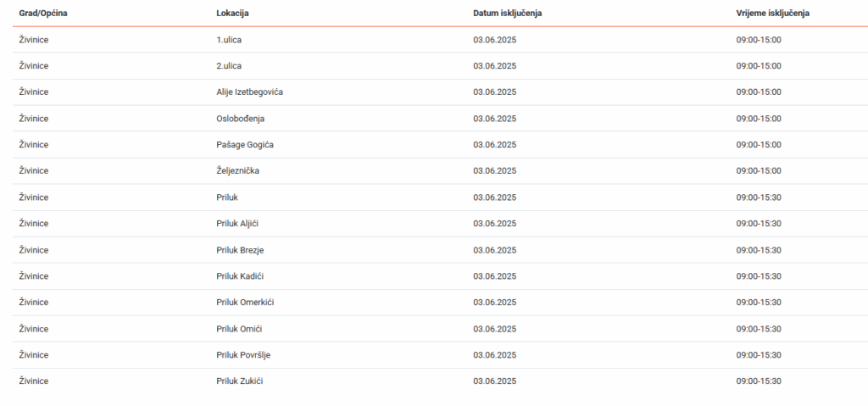Select the Priluk Površlje location cell

(243, 355)
